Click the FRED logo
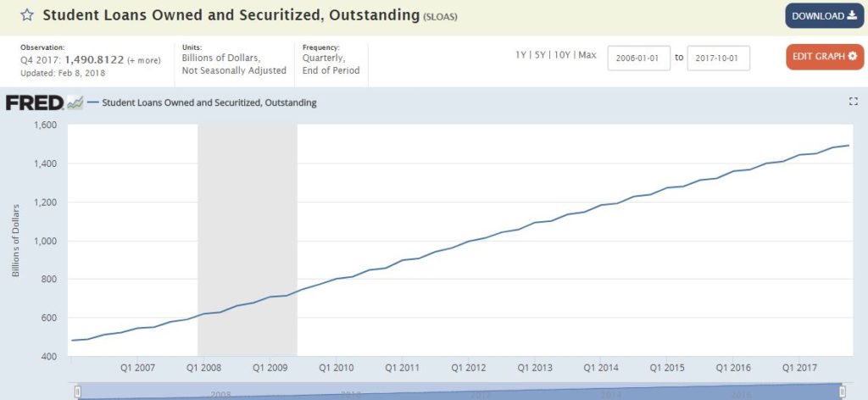Screen dimensions: 868x400 (35, 103)
